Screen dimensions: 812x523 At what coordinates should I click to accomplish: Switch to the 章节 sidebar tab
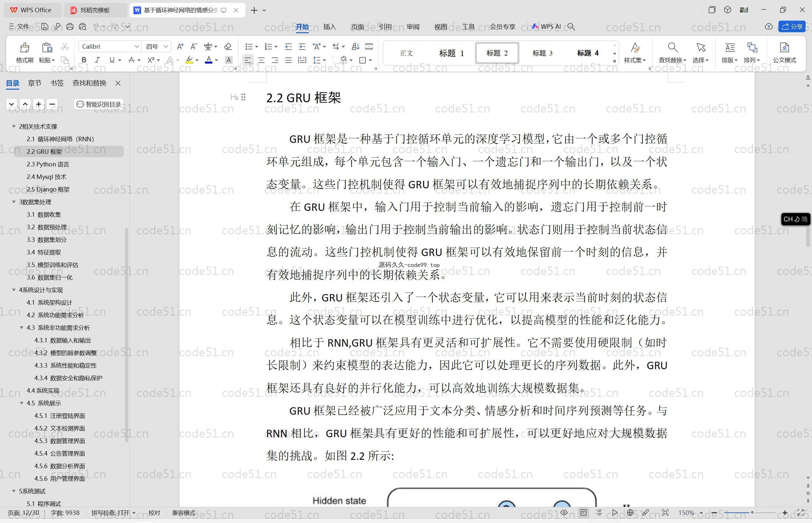34,83
